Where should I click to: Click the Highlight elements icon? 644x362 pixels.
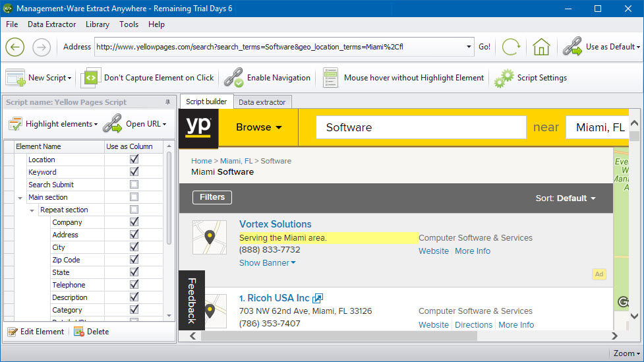coord(15,124)
